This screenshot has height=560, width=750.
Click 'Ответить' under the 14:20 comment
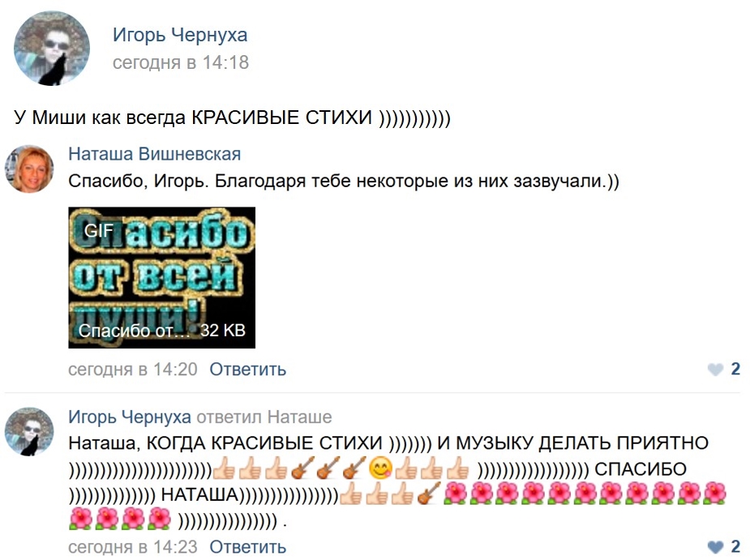(248, 370)
